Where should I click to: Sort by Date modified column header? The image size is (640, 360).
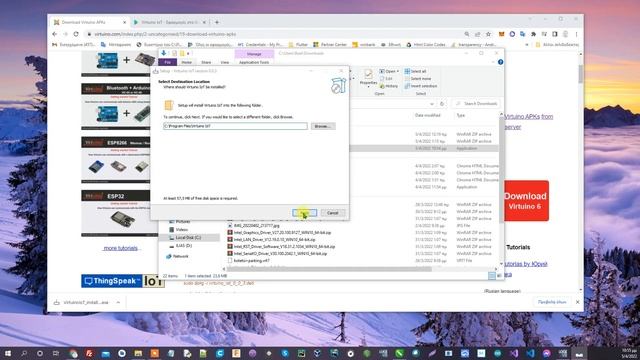427,116
